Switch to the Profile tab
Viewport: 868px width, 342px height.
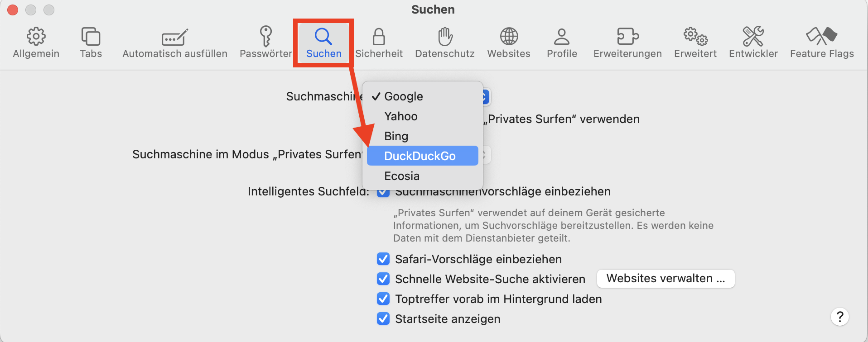pyautogui.click(x=562, y=43)
